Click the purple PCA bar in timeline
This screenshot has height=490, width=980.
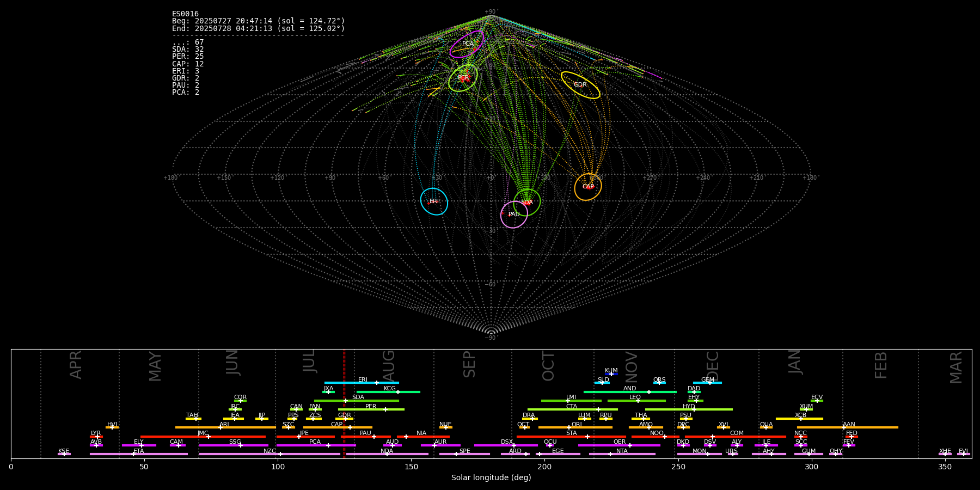[316, 445]
